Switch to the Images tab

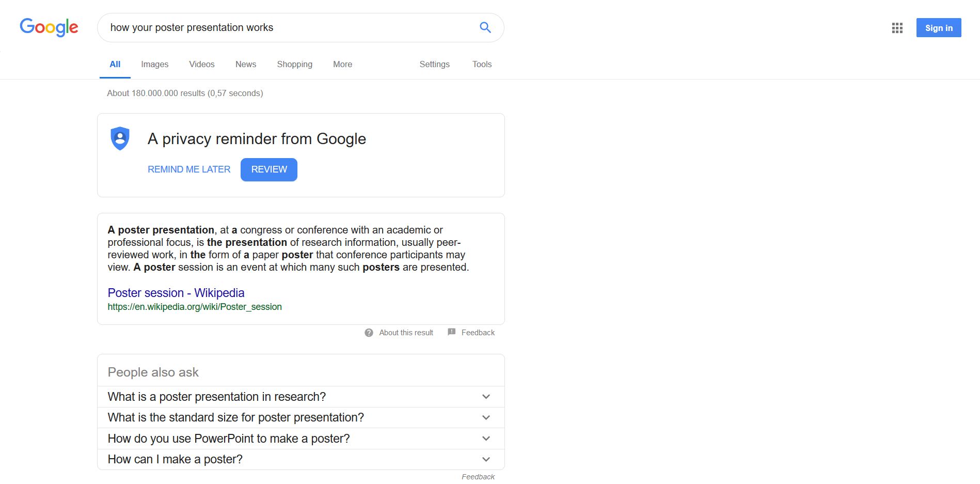tap(154, 64)
